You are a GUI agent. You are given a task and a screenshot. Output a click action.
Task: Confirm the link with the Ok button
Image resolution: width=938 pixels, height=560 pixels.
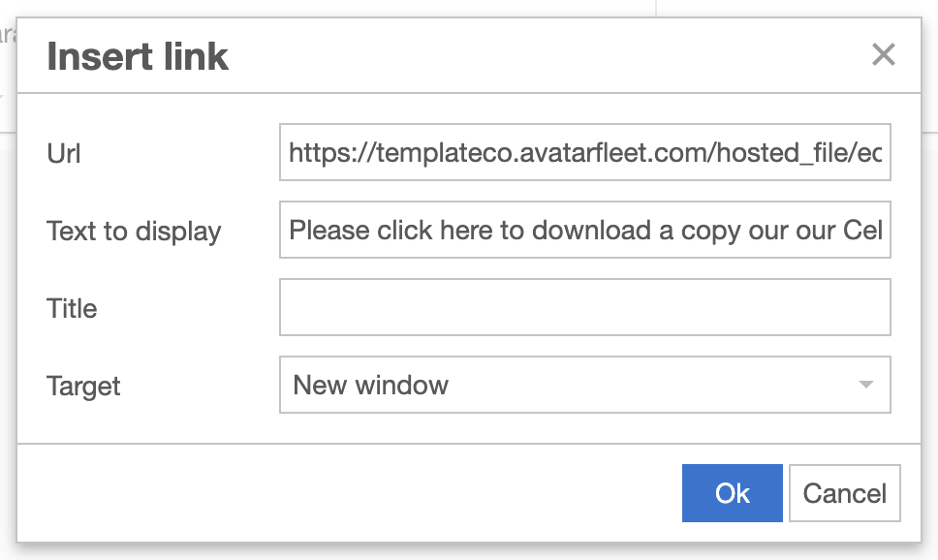click(732, 493)
